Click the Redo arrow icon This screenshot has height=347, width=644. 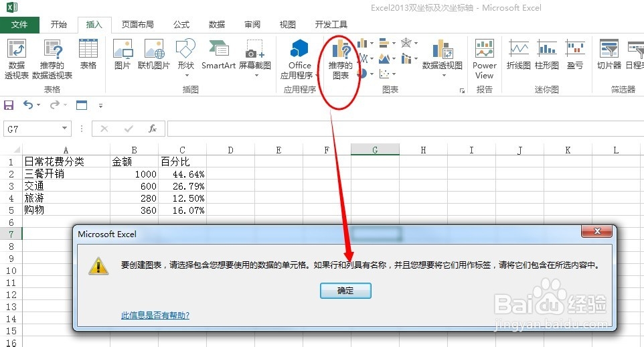[x=55, y=105]
